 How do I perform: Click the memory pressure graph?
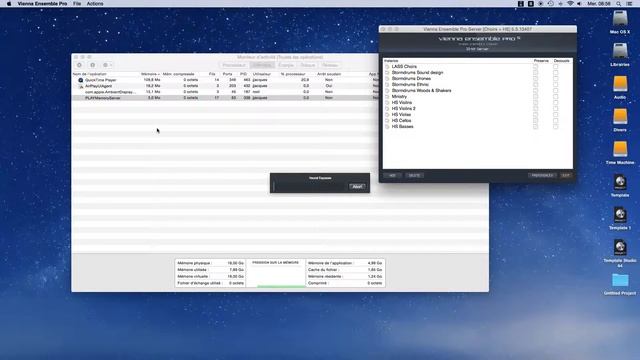(276, 273)
